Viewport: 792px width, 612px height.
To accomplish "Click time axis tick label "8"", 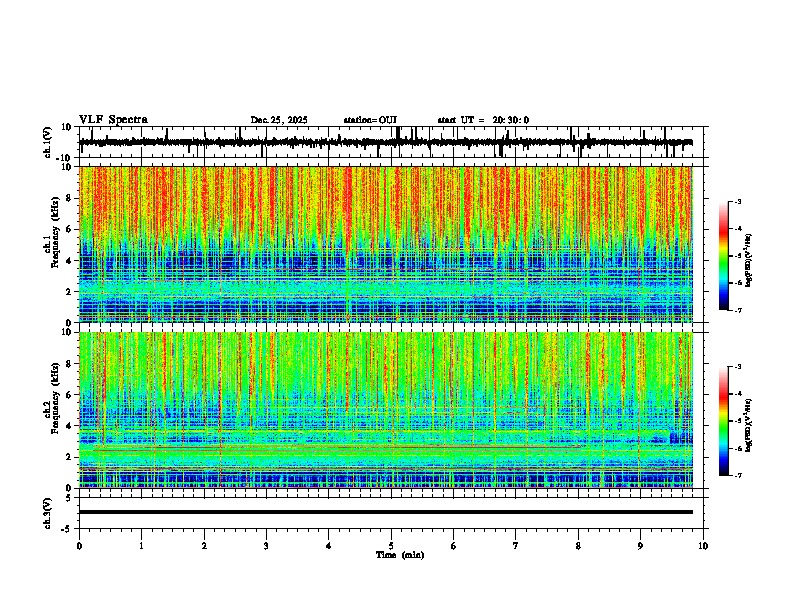I will point(578,546).
